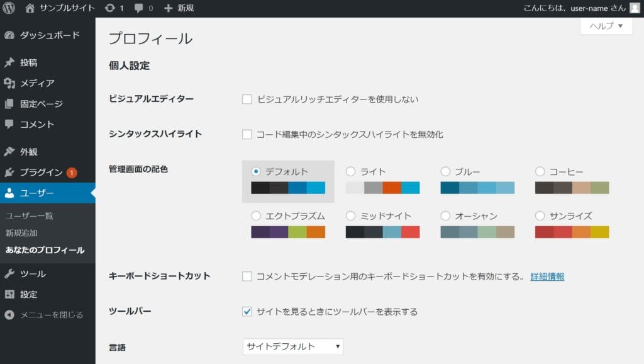Collapse sidebar with メニューを閉じる
This screenshot has width=644, height=364.
(51, 315)
